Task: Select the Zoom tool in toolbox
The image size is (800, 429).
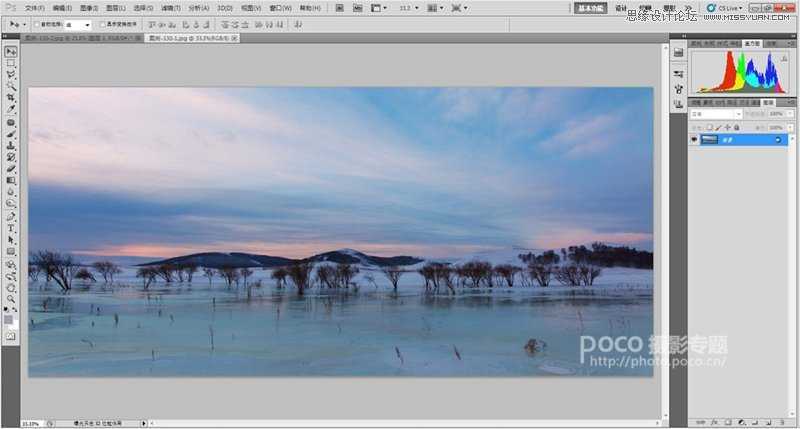Action: [11, 299]
